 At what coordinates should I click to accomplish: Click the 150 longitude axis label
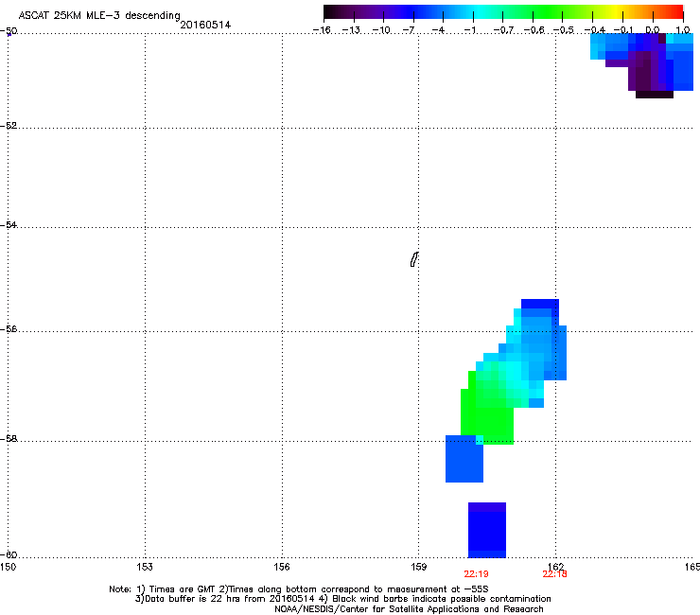(x=8, y=567)
